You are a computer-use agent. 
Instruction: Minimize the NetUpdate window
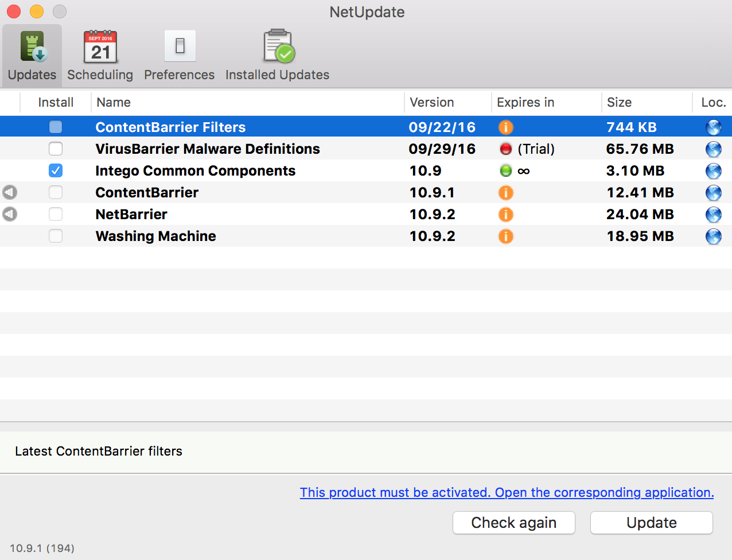pos(37,11)
